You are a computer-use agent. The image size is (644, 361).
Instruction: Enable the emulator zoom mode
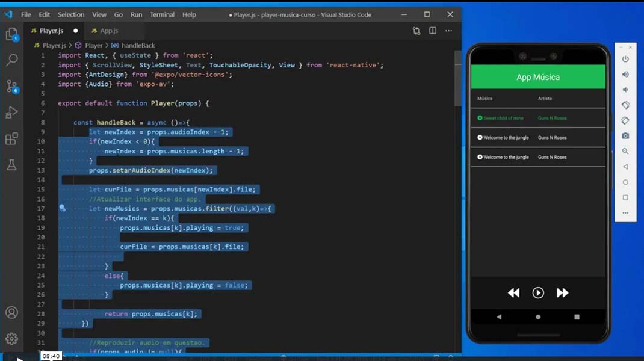(625, 150)
